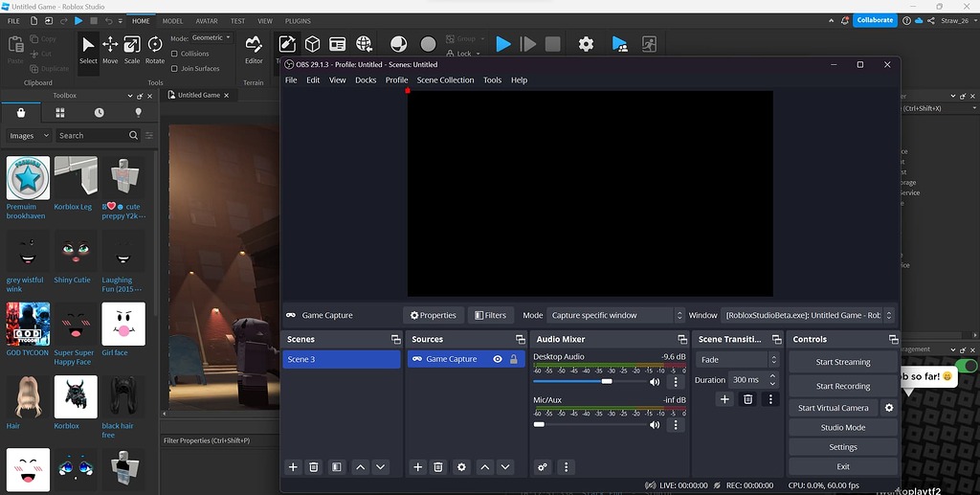Switch to MODEL tab in Roblox Studio
Screen dimensions: 980x495
(172, 21)
